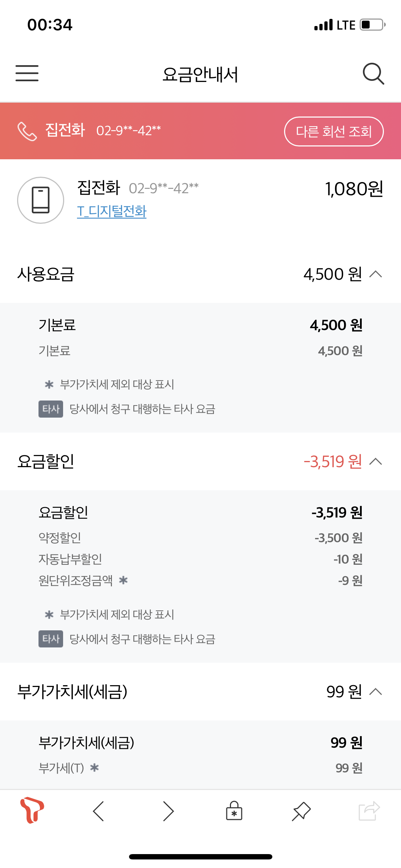Image resolution: width=401 pixels, height=868 pixels.
Task: Tap the 사용요금 section header
Action: click(x=46, y=274)
